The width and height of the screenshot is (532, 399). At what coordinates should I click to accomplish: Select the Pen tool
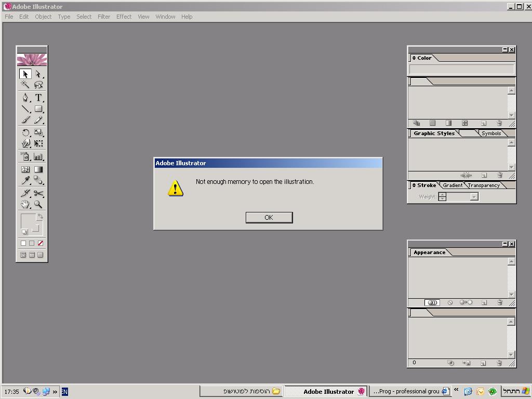point(25,98)
